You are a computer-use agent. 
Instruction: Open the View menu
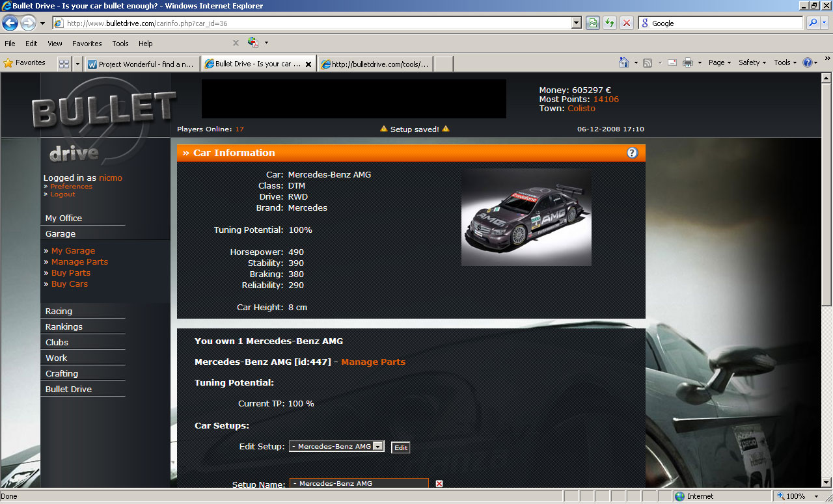tap(55, 44)
